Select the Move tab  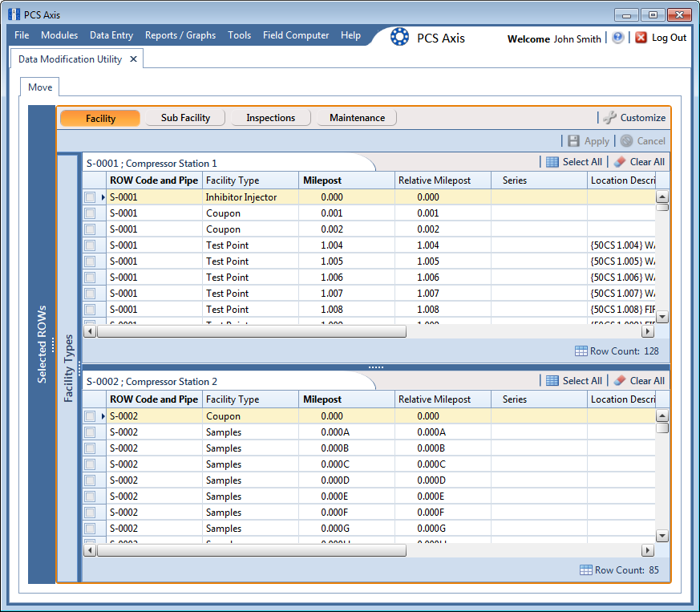coord(40,87)
